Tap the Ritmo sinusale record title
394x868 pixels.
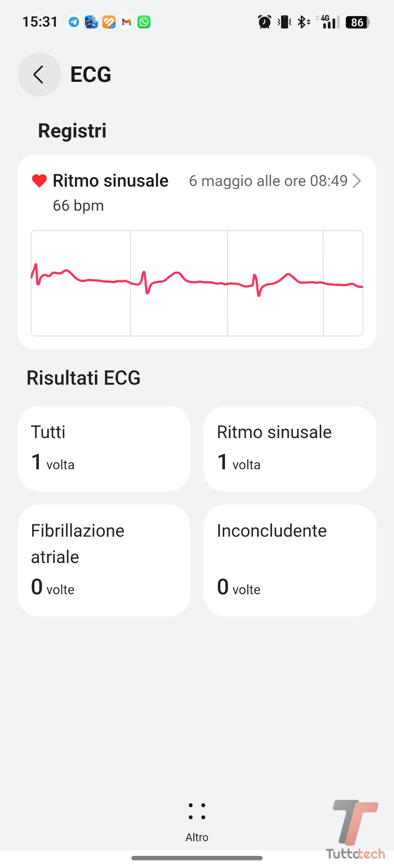[111, 181]
